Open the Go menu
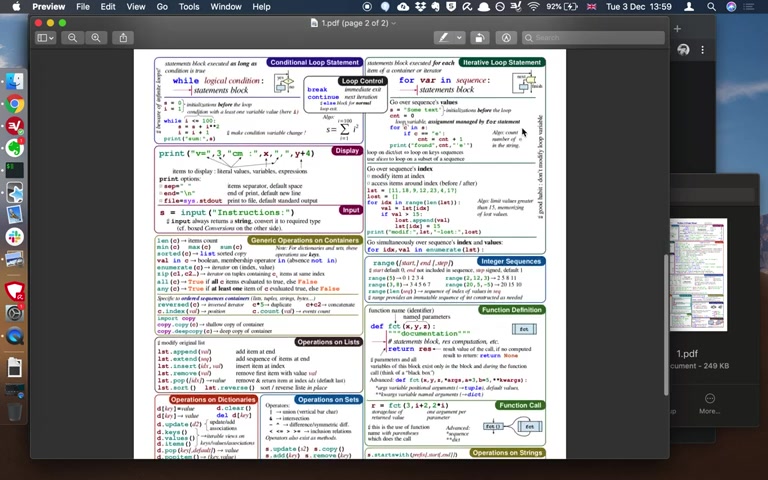This screenshot has height=480, width=768. [x=162, y=6]
